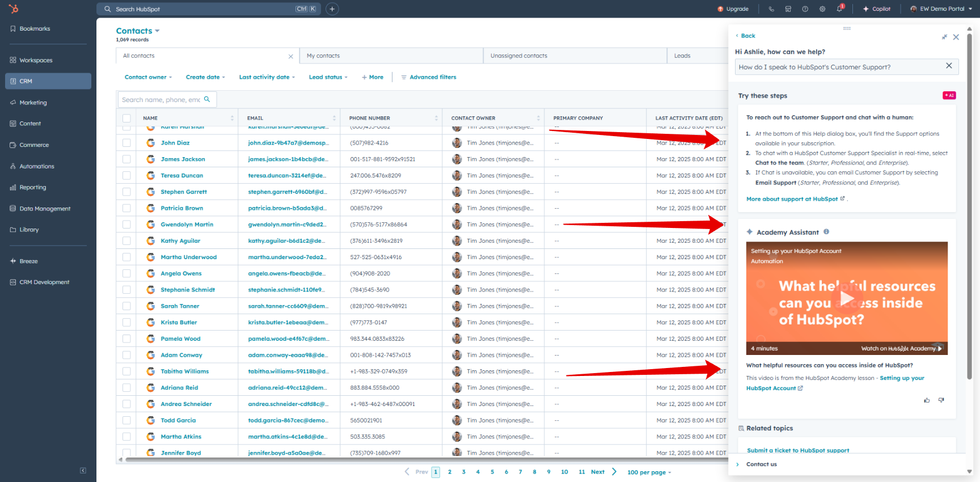Open Reporting in the sidebar
The width and height of the screenshot is (980, 482).
[33, 187]
